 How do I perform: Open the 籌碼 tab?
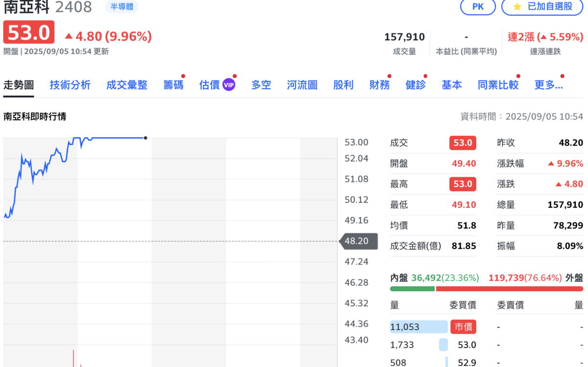click(173, 84)
